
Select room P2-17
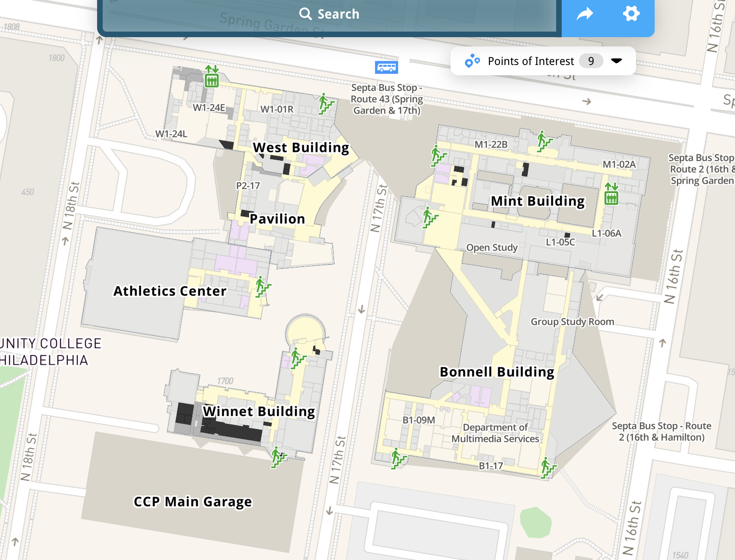click(248, 186)
